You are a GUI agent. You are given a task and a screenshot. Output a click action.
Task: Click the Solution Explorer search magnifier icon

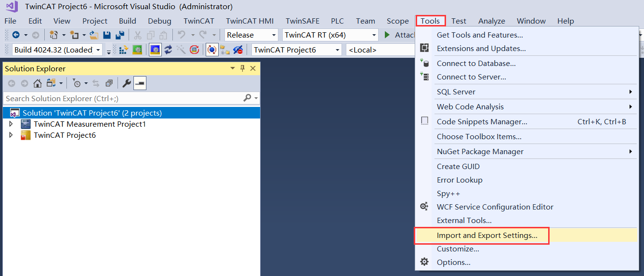[x=247, y=98]
